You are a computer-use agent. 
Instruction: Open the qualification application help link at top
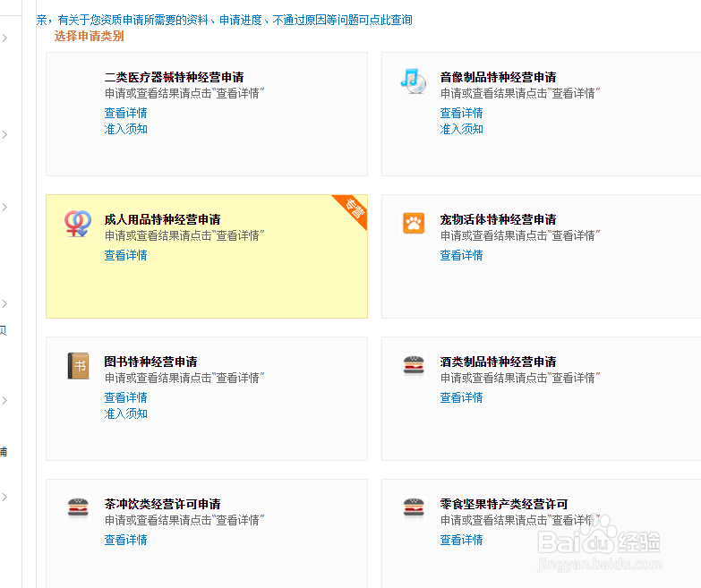pyautogui.click(x=225, y=20)
